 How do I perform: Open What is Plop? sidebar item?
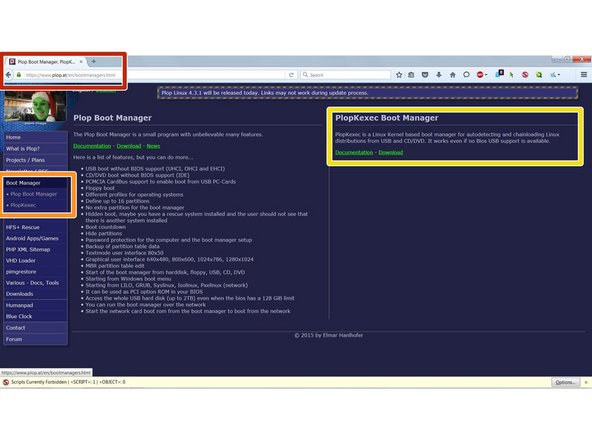click(x=35, y=149)
